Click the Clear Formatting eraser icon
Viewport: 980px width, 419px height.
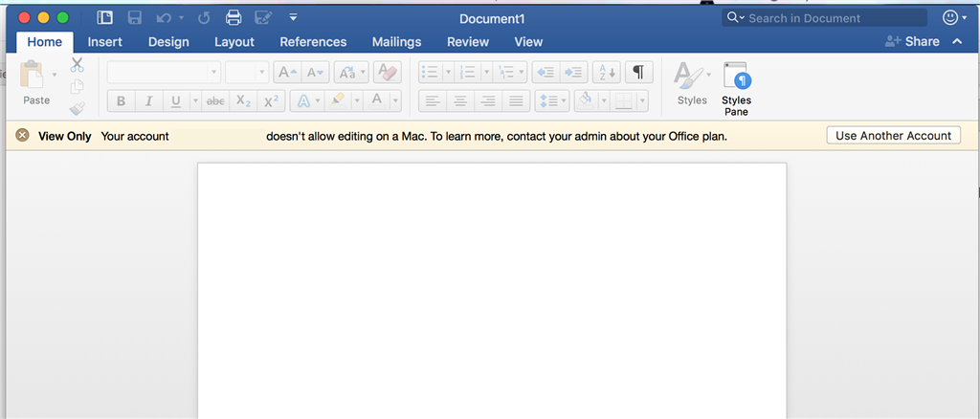coord(387,73)
